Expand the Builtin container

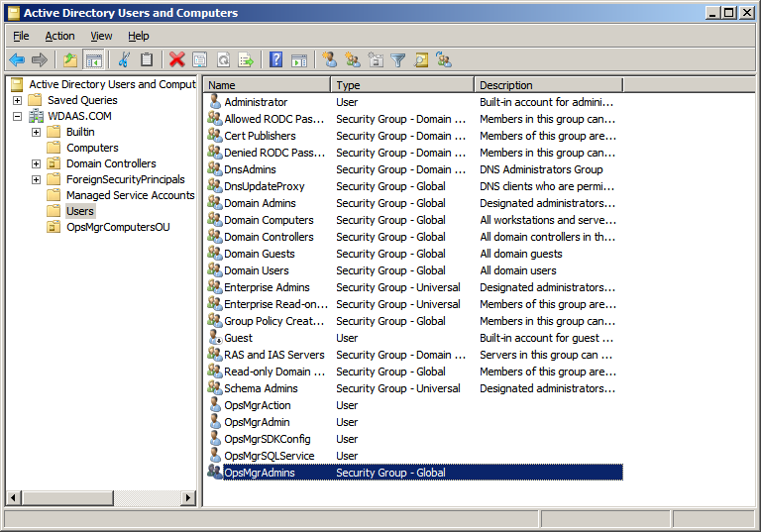(x=36, y=132)
